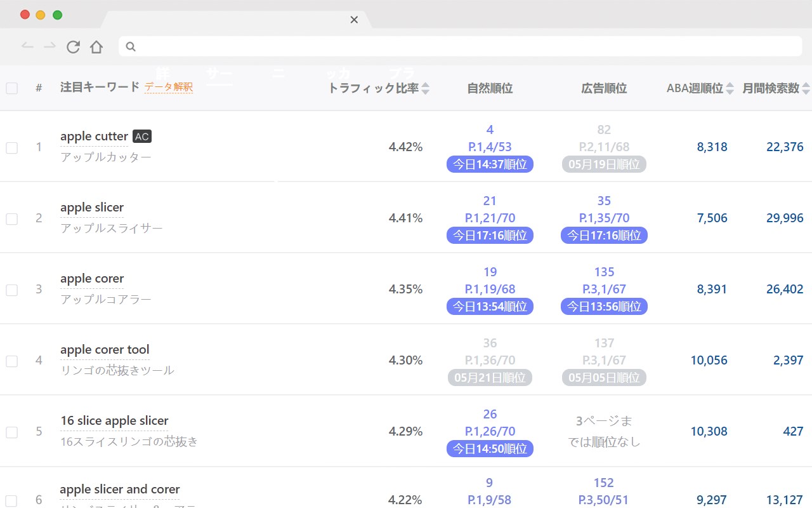Open the apple slicer keyword
This screenshot has width=812, height=508.
coord(92,208)
